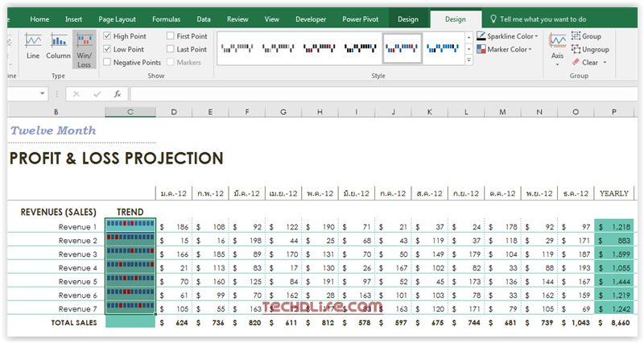Click the REVENUES (SALES) heading

[58, 212]
